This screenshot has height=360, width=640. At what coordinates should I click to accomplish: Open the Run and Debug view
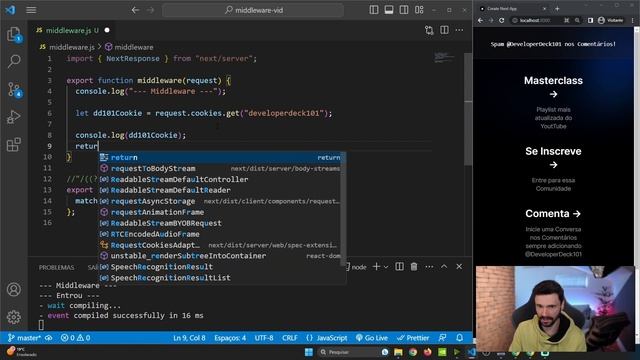click(x=13, y=117)
